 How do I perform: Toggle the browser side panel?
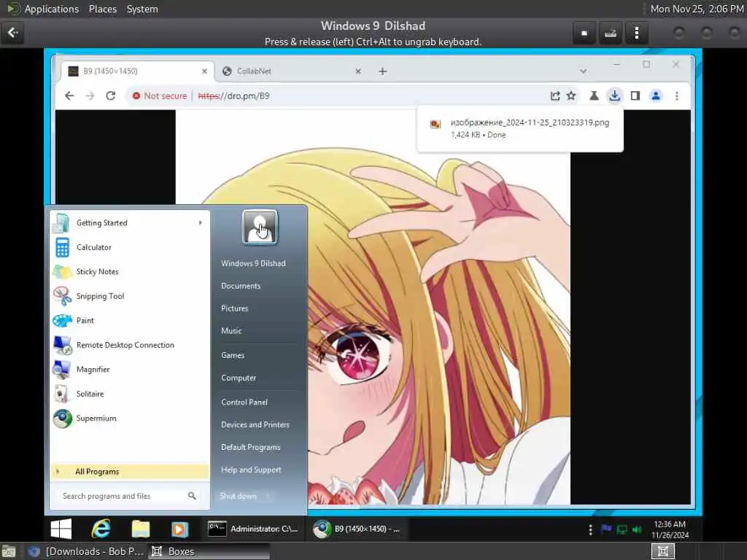pyautogui.click(x=635, y=96)
